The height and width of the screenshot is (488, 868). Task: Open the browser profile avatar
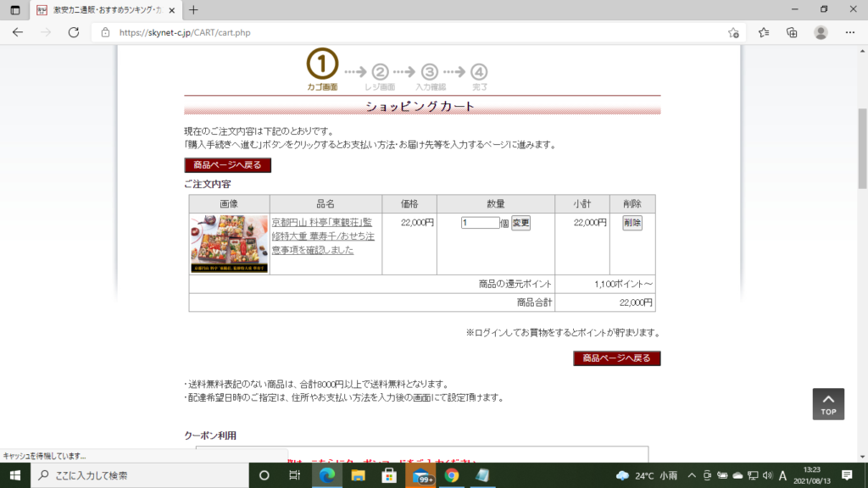[x=821, y=33]
